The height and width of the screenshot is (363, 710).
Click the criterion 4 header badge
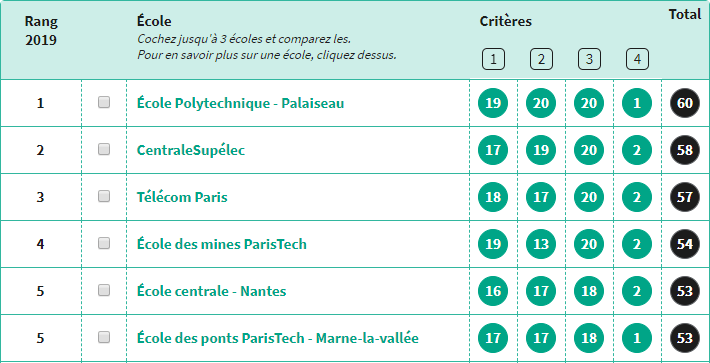coord(637,59)
